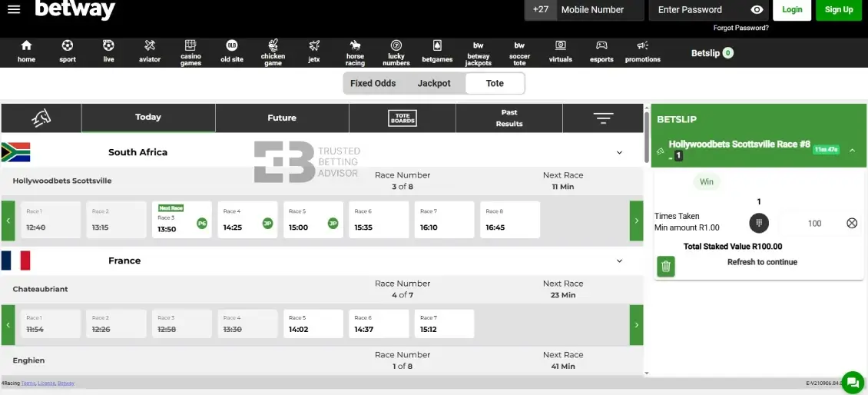Open the +27 country code selector

point(540,9)
